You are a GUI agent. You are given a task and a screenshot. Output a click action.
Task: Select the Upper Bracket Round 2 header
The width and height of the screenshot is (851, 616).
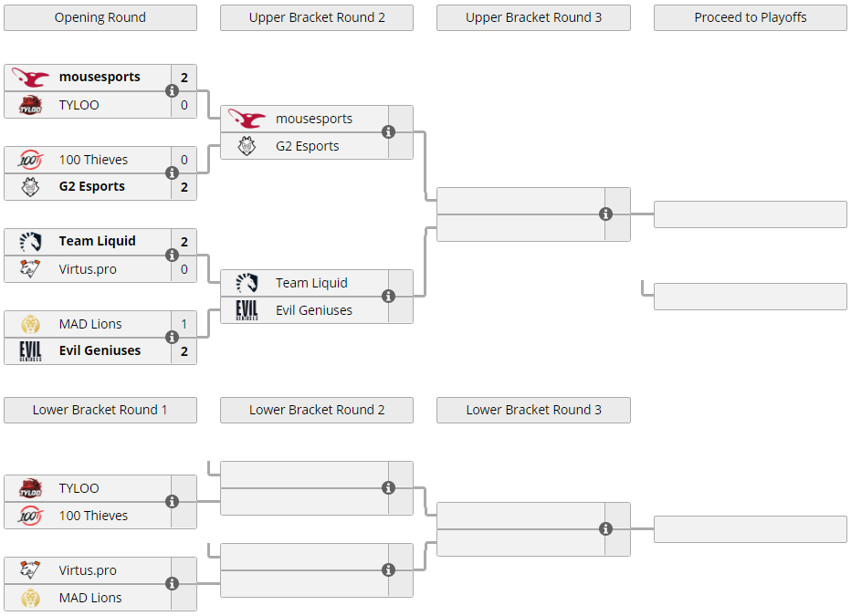(x=317, y=17)
